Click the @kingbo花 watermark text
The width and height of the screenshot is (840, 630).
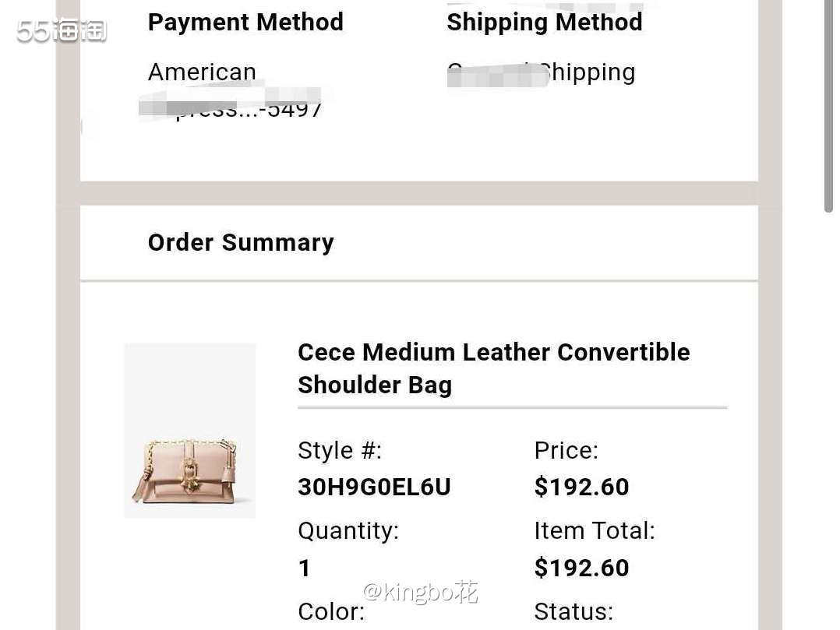420,592
